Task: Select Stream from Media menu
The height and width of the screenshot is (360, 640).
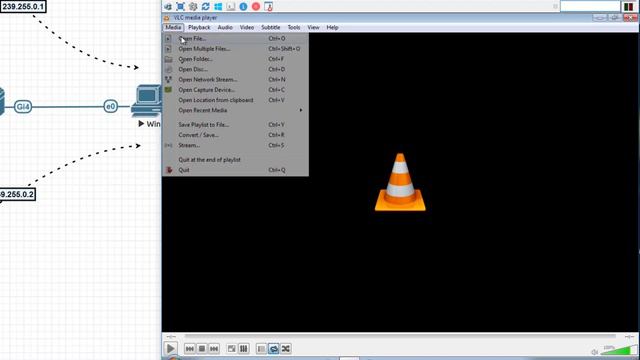Action: click(236, 145)
